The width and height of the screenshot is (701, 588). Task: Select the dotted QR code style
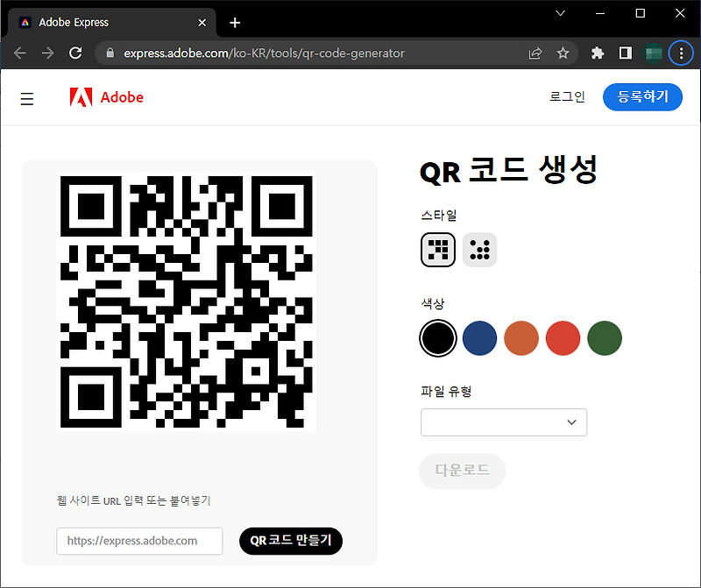click(x=479, y=250)
